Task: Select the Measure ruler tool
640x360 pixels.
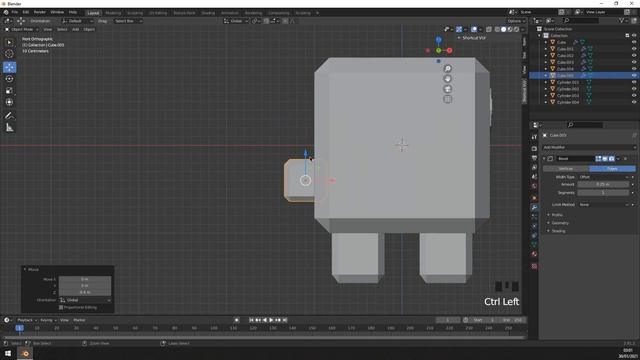Action: [x=9, y=128]
